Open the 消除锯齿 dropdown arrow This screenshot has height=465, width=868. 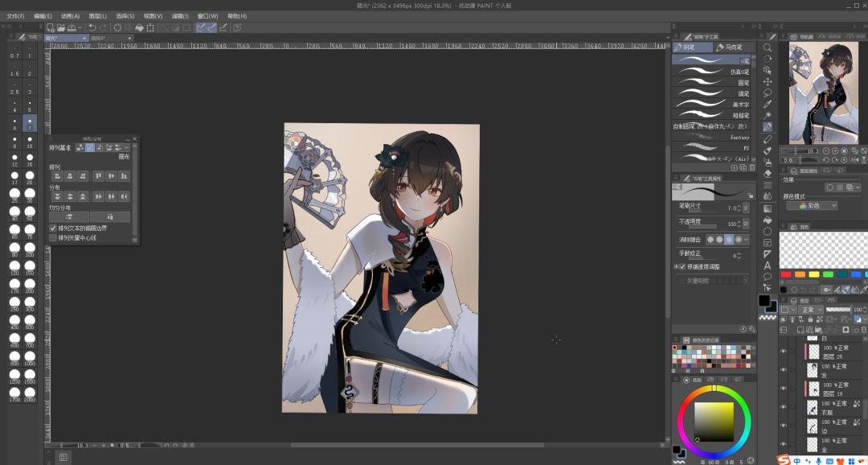click(x=746, y=240)
